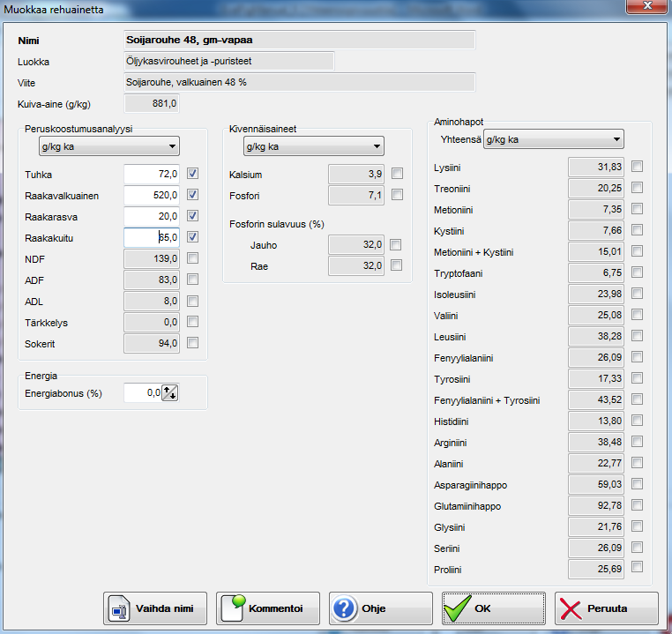Viewport: 672px width, 634px height.
Task: Click the Raakakuitu value field
Action: pos(152,237)
